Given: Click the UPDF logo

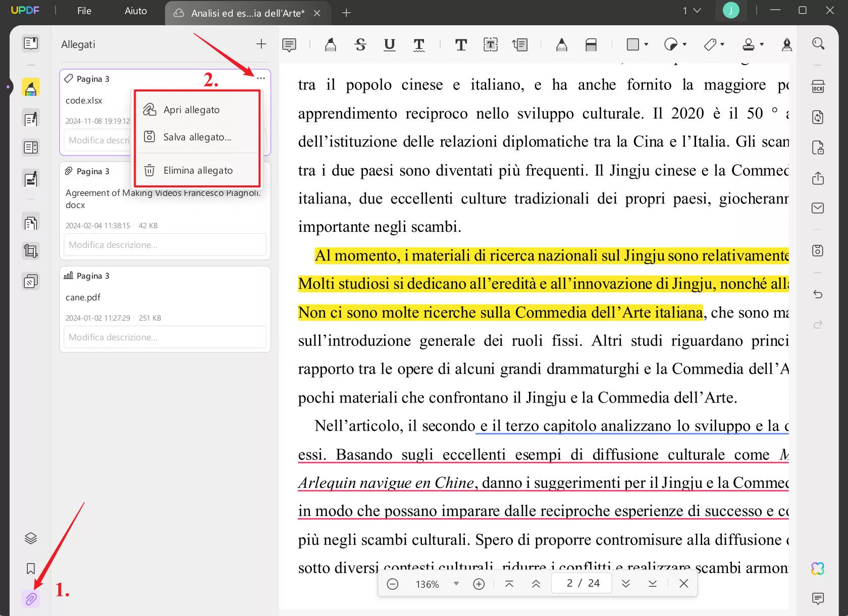Looking at the screenshot, I should [25, 11].
